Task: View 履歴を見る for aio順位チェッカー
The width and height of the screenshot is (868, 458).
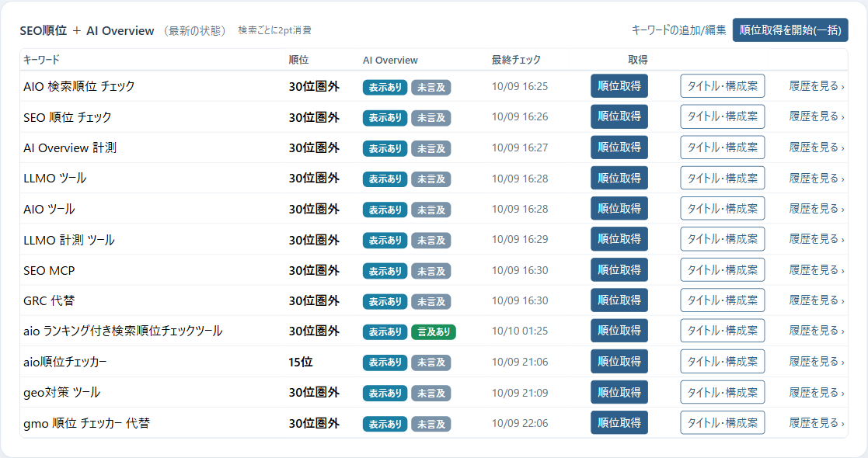Action: coord(817,362)
